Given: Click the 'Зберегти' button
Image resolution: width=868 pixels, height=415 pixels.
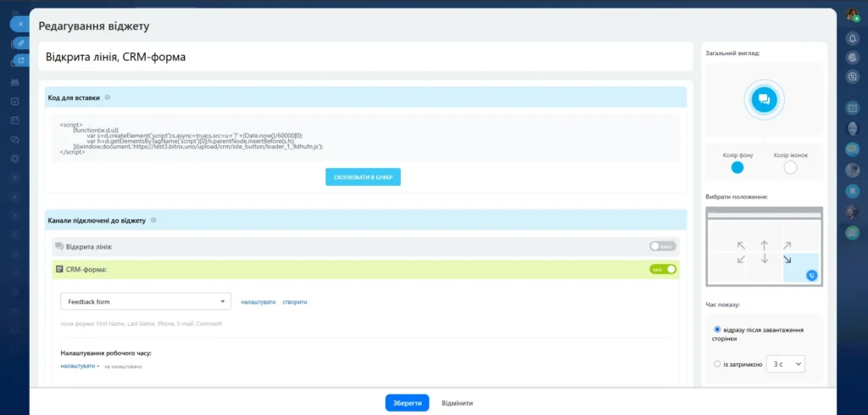Looking at the screenshot, I should pyautogui.click(x=408, y=403).
